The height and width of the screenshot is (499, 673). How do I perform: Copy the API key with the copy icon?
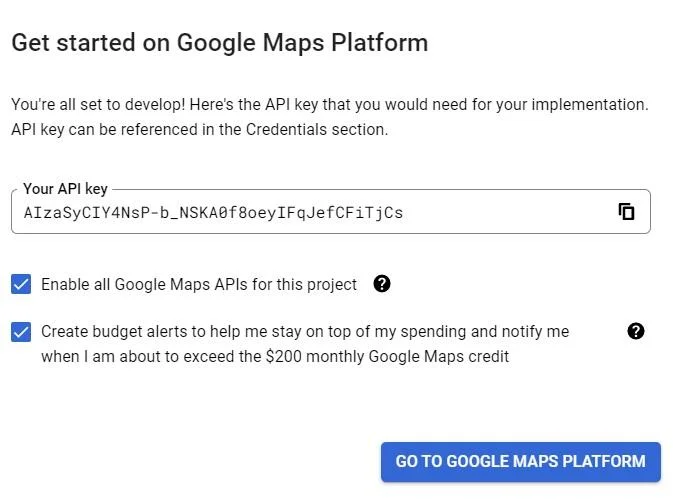626,212
